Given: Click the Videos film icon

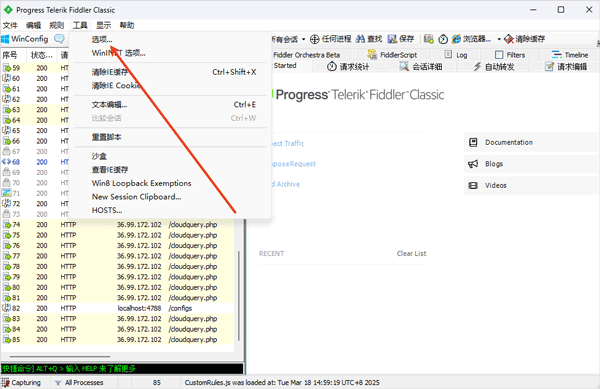Looking at the screenshot, I should pyautogui.click(x=473, y=185).
